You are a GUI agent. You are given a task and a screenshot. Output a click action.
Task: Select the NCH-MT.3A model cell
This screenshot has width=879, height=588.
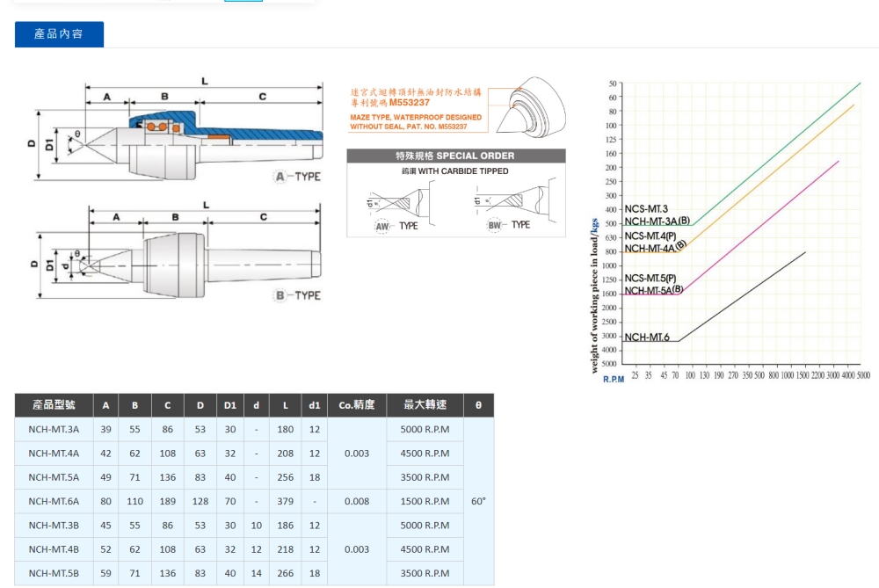54,430
